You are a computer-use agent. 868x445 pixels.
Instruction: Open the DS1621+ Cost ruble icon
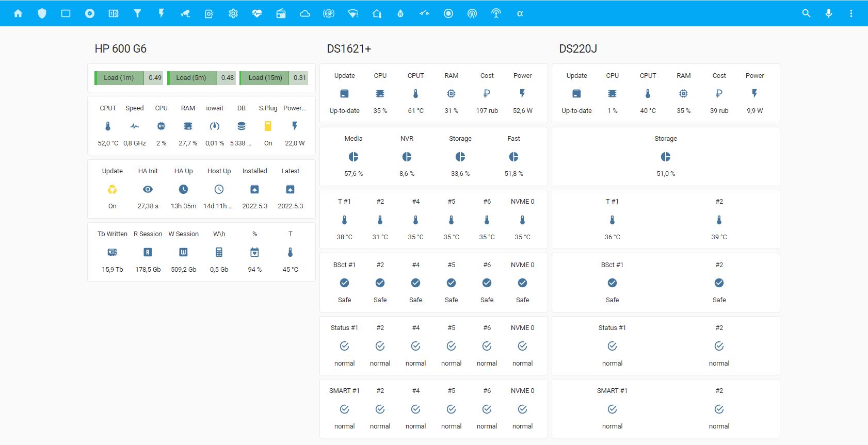coord(487,93)
